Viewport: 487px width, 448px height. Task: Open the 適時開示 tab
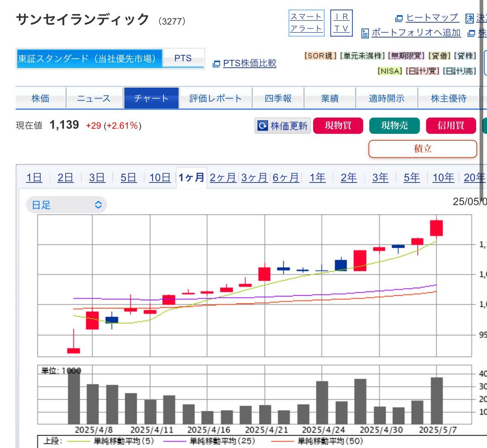tap(386, 98)
